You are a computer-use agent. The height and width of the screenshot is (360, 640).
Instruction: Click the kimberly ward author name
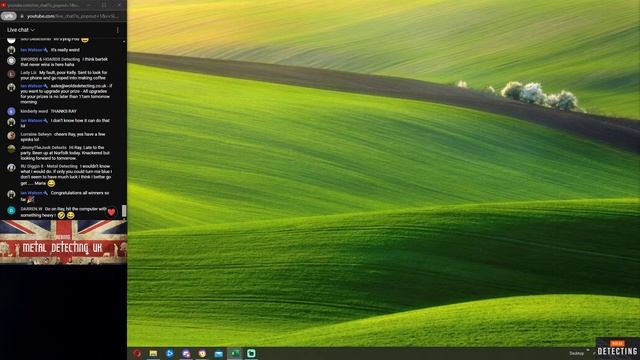[x=34, y=111]
